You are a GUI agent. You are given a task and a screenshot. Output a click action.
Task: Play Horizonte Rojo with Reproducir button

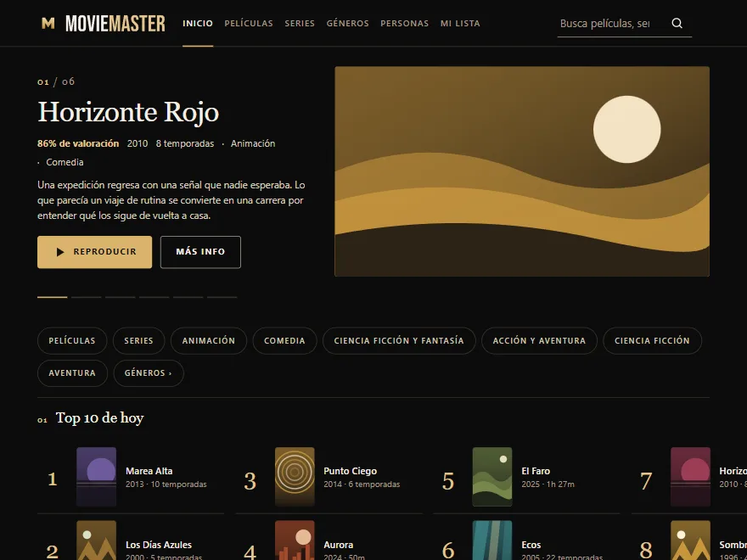click(x=95, y=252)
